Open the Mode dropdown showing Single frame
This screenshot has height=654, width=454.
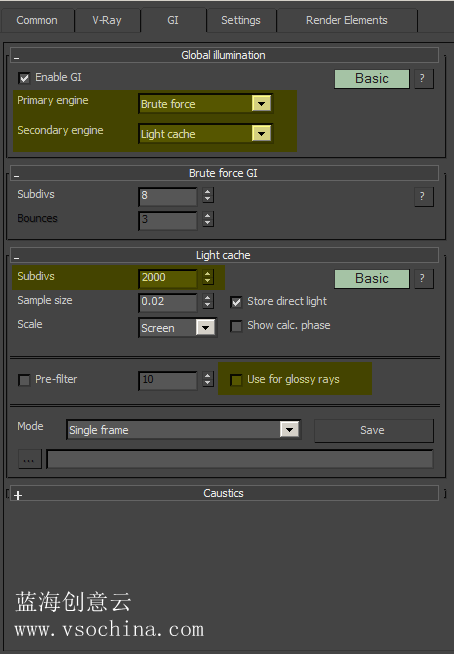pos(183,430)
